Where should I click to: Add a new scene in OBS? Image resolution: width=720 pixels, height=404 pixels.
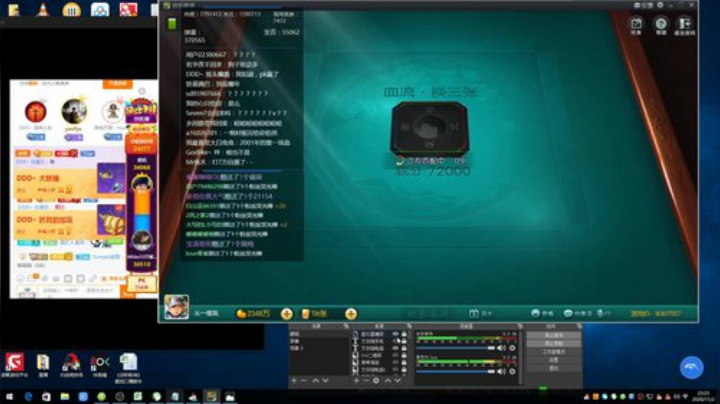[294, 381]
